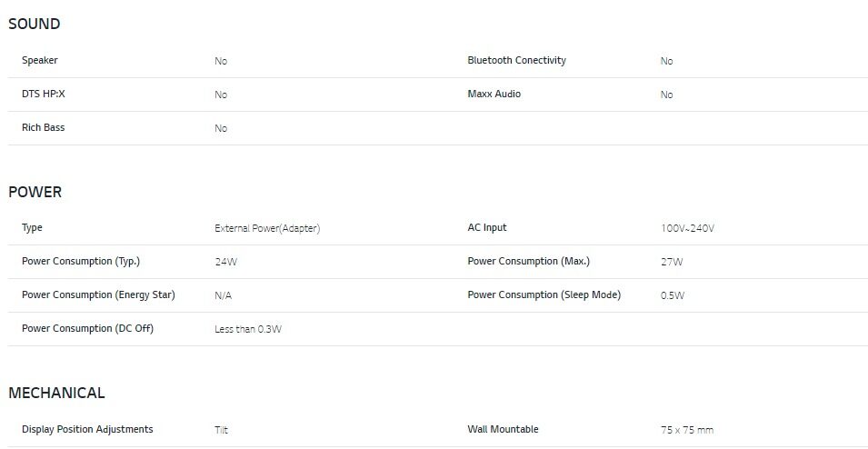Screen dimensions: 868x449
Task: Select the Speaker spec label
Action: 40,60
